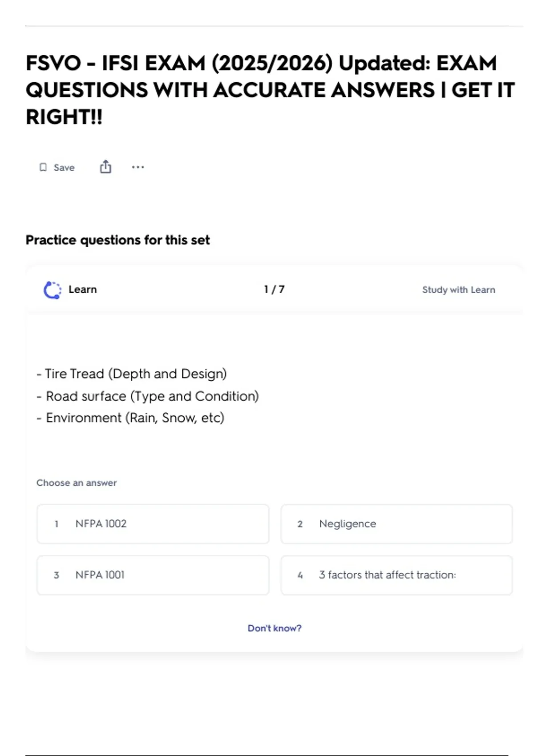Click the Tire Tread line in the question
Screen dimensions: 534x756
click(132, 374)
